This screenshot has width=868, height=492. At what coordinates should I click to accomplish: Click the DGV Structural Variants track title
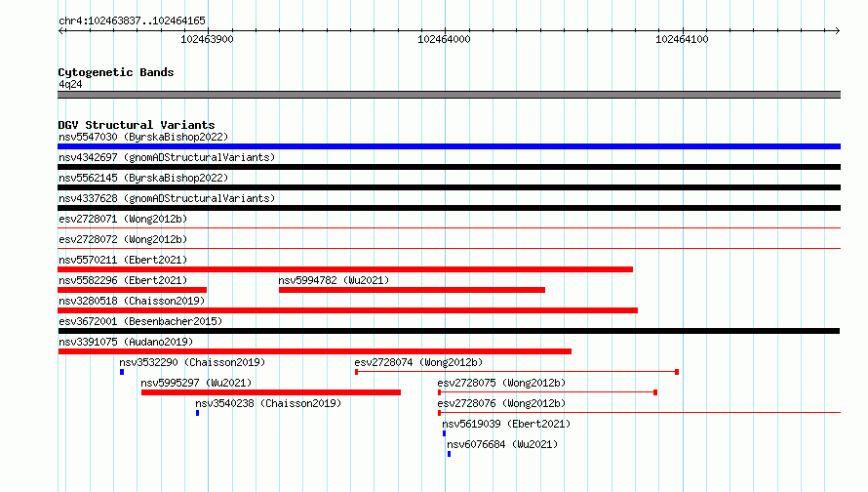137,125
